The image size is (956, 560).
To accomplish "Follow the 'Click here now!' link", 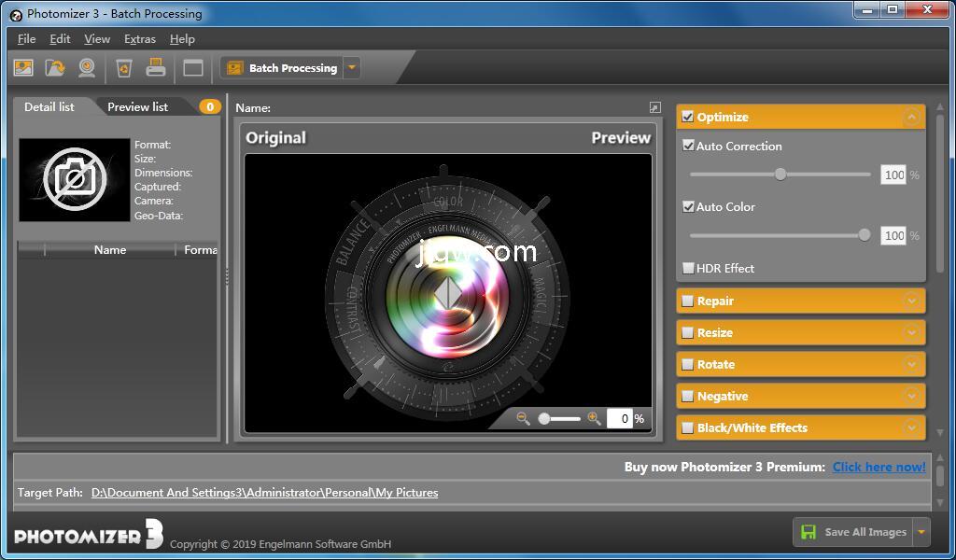I will pyautogui.click(x=879, y=467).
